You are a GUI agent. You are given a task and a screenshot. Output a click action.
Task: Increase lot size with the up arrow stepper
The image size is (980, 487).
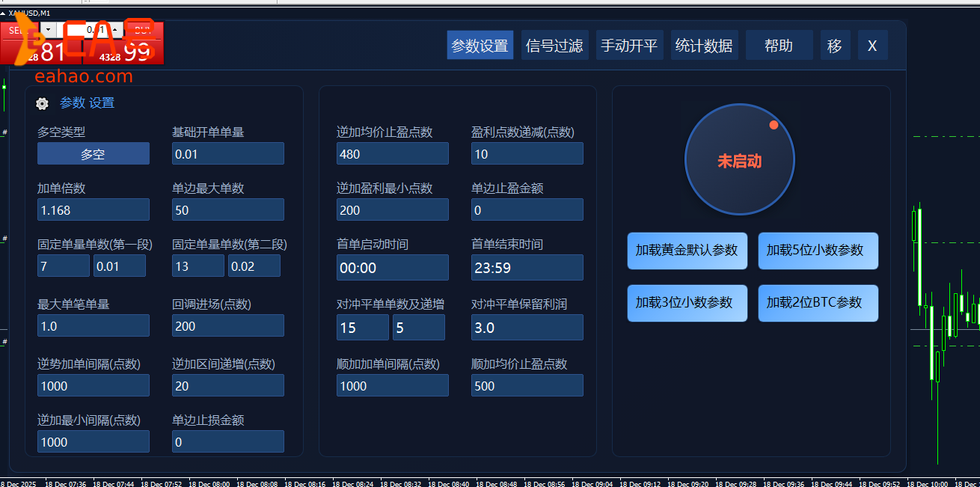tap(115, 29)
